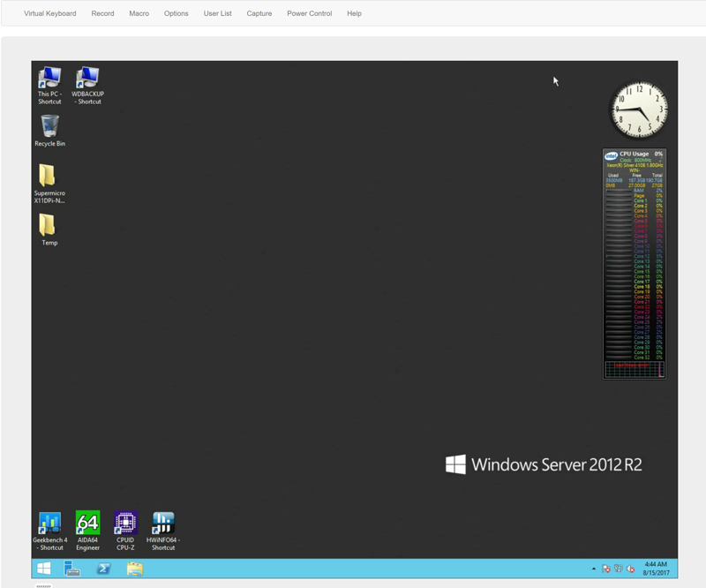Show hidden system tray icons

tap(594, 569)
